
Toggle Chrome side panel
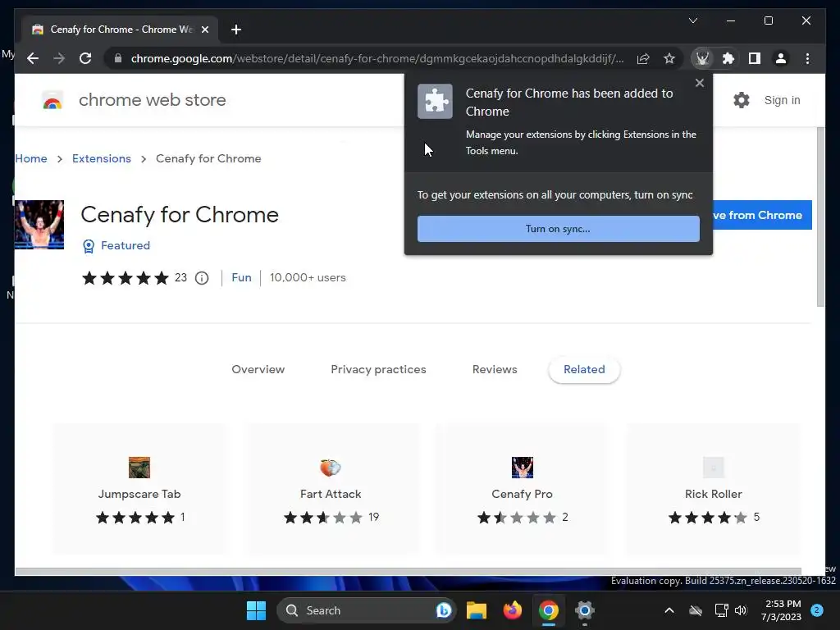[755, 58]
